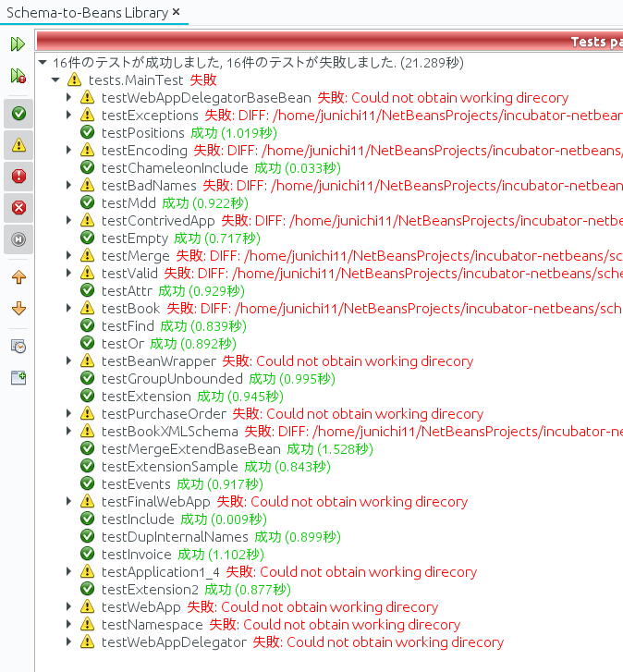Screen dimensions: 623x672
Task: Click the Rerun tests icon
Action: coord(18,43)
